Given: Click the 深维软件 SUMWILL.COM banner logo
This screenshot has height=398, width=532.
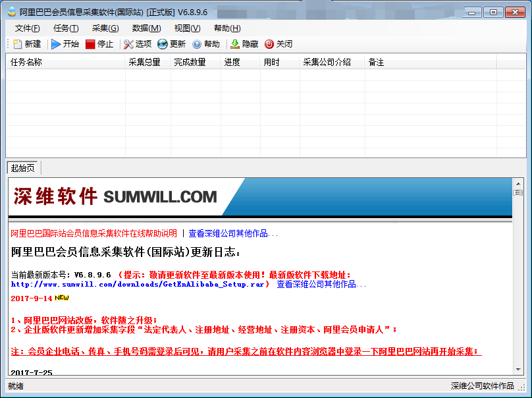Looking at the screenshot, I should point(115,196).
